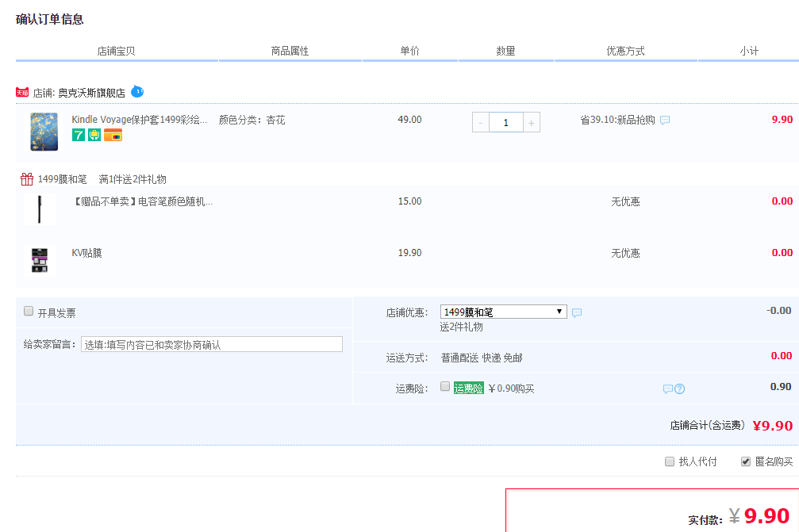Open the Kindle Voyage保护套 product title link

[140, 120]
